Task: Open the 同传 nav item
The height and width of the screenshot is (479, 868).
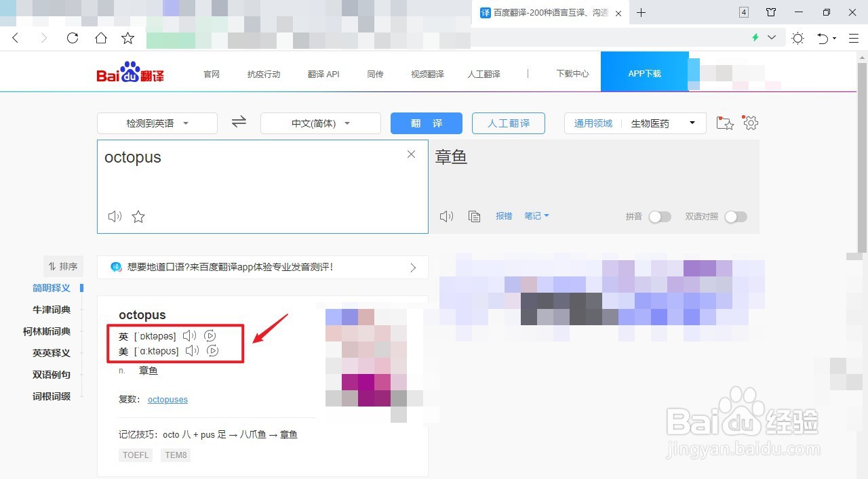Action: click(376, 74)
